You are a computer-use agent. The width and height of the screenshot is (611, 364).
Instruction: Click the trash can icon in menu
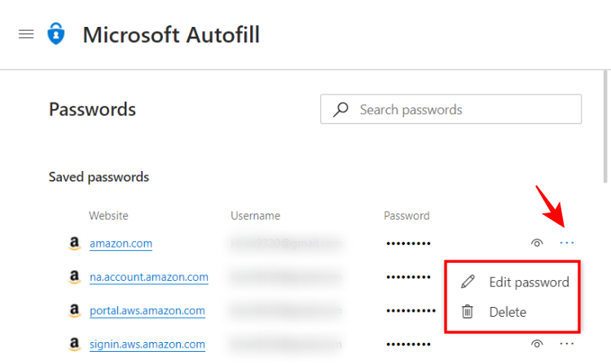[x=468, y=312]
